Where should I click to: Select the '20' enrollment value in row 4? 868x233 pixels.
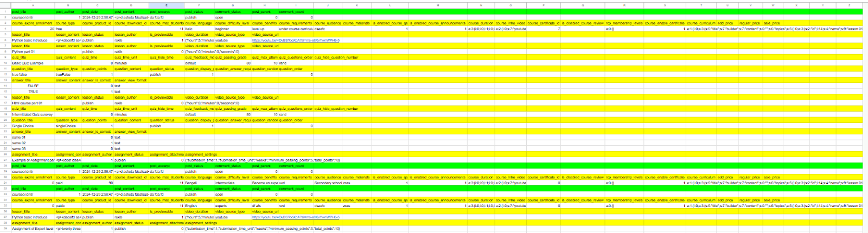point(33,29)
